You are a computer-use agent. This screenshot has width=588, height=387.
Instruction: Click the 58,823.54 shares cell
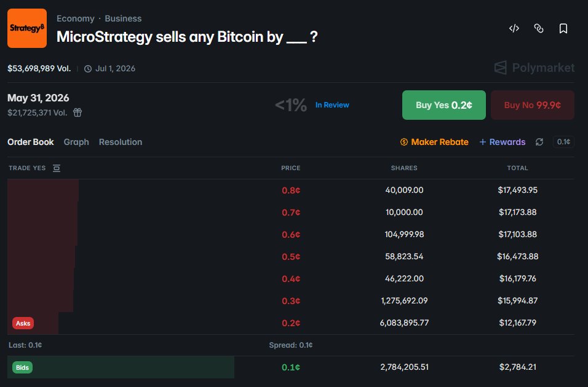(404, 256)
